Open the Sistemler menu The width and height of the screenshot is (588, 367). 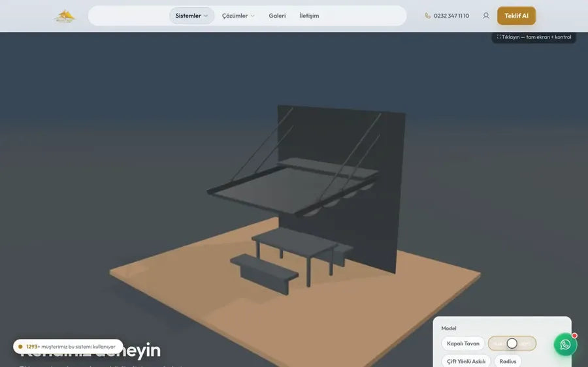point(191,16)
